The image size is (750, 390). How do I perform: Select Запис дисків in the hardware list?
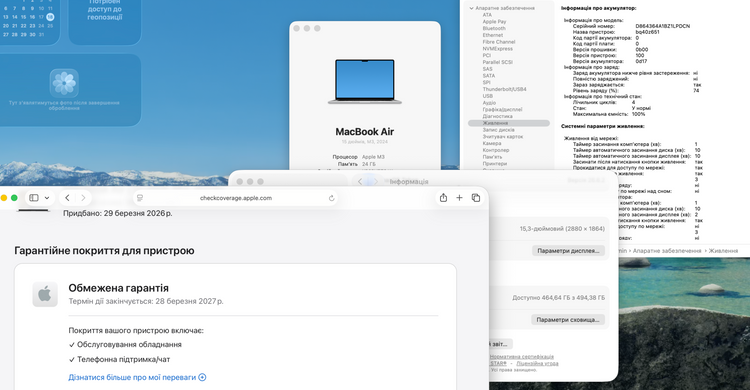click(x=498, y=130)
